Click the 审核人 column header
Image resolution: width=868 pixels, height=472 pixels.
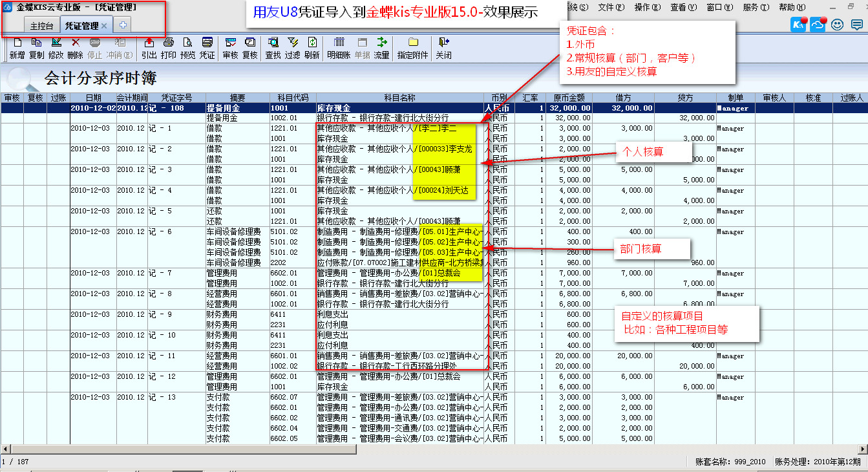(x=774, y=98)
